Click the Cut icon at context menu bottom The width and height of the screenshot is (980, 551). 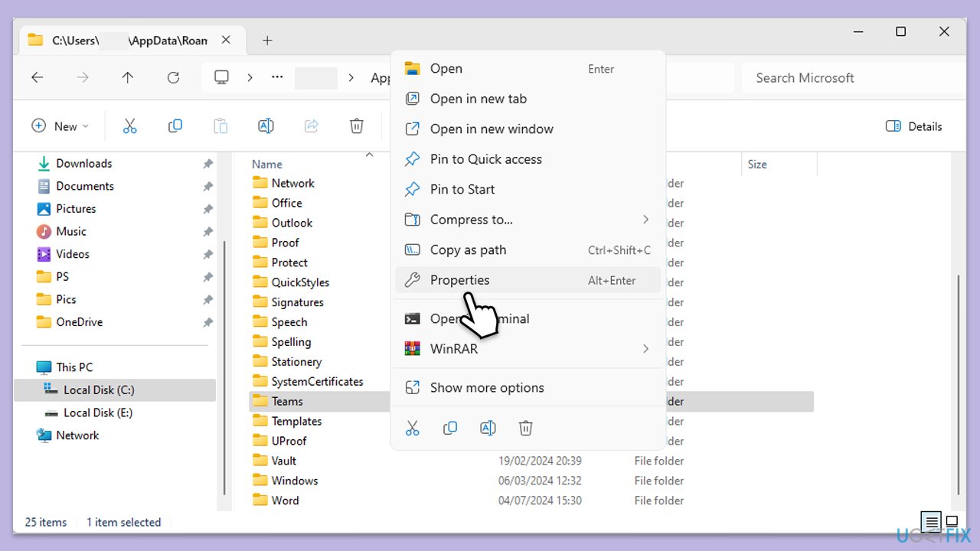pyautogui.click(x=413, y=429)
